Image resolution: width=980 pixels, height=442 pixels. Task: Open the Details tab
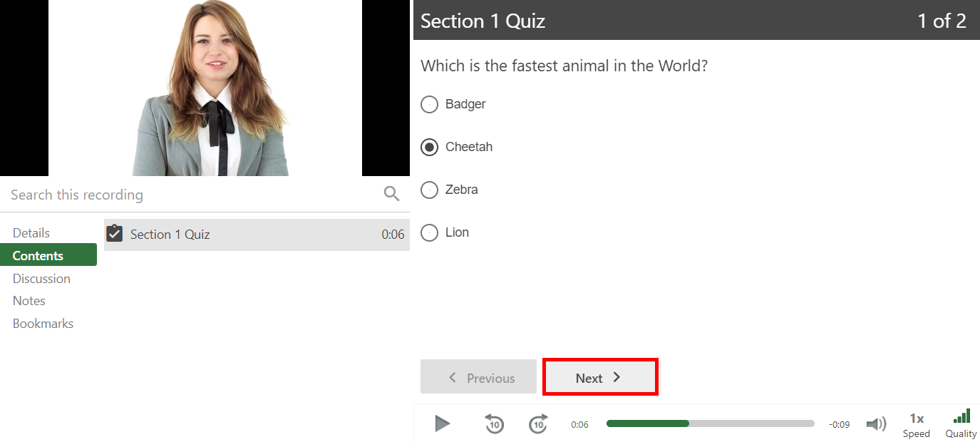point(31,233)
